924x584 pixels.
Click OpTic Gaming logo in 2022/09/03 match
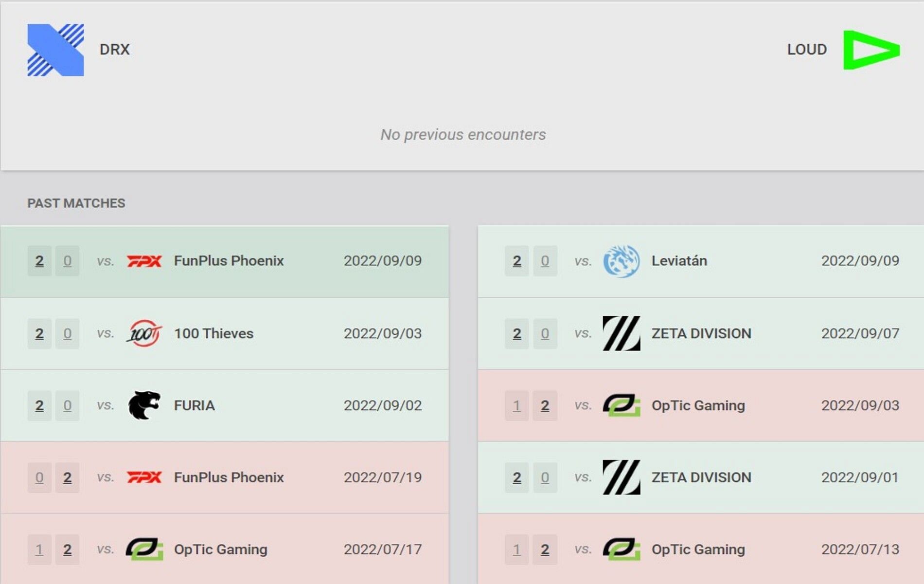621,405
